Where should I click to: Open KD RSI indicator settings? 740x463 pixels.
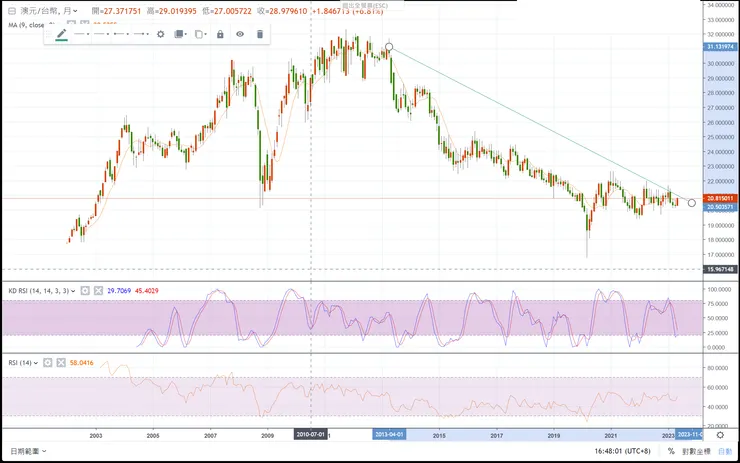[x=85, y=291]
